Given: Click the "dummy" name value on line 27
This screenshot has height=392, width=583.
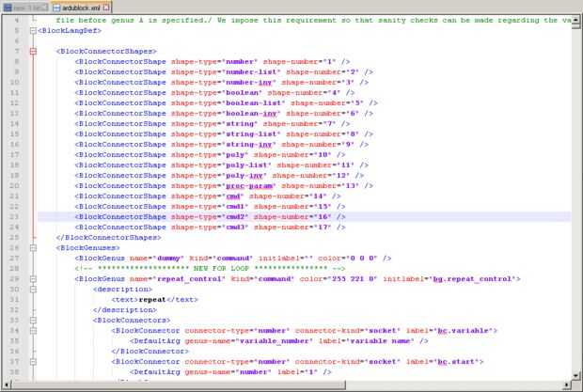Looking at the screenshot, I should tap(168, 259).
